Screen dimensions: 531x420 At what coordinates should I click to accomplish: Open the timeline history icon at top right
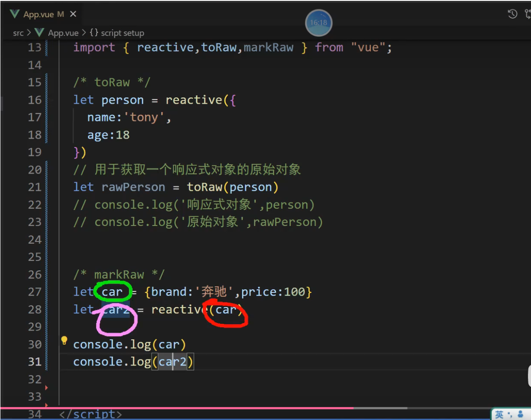coord(512,14)
